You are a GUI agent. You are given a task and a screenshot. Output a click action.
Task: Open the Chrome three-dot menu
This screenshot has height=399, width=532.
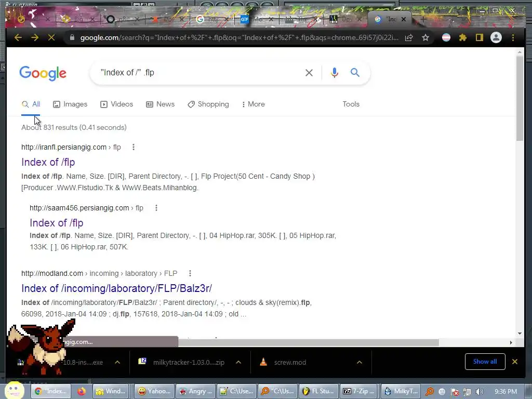pos(513,37)
